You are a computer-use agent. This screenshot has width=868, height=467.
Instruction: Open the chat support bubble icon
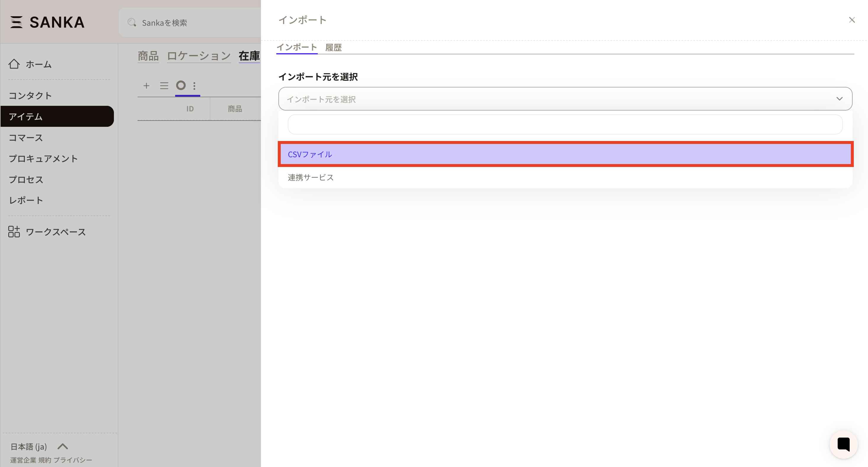(x=843, y=444)
